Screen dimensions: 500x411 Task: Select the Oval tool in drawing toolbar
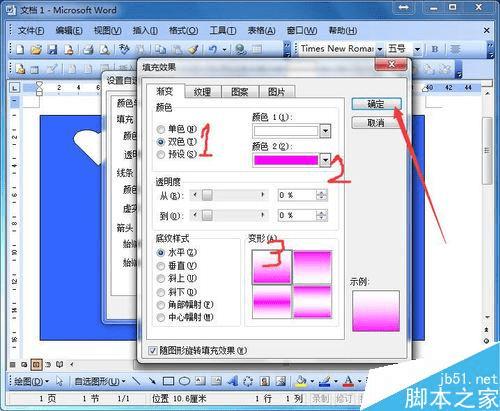click(184, 381)
